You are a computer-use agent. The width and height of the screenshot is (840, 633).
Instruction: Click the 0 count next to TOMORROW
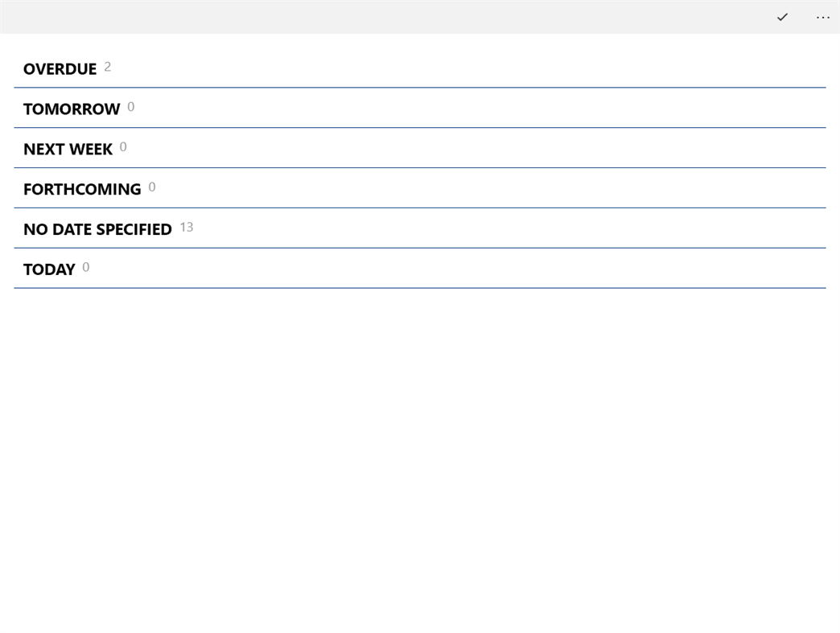(x=131, y=107)
